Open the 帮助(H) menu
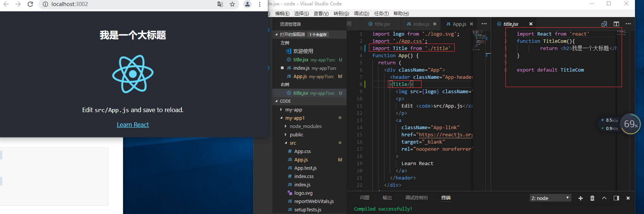This screenshot has height=214, width=644. pyautogui.click(x=401, y=13)
